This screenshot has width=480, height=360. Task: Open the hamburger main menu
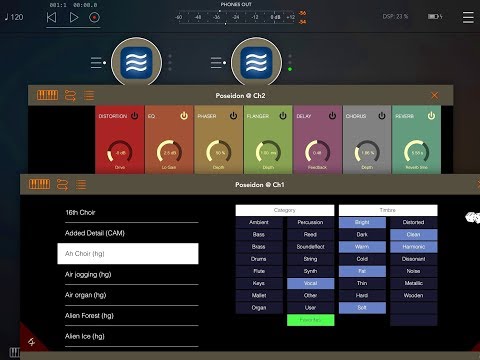coord(468,17)
